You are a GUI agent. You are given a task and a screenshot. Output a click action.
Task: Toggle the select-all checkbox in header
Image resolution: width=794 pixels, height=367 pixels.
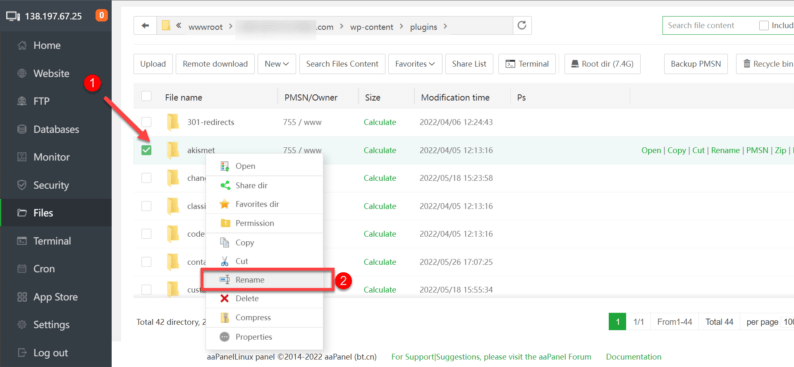(146, 96)
